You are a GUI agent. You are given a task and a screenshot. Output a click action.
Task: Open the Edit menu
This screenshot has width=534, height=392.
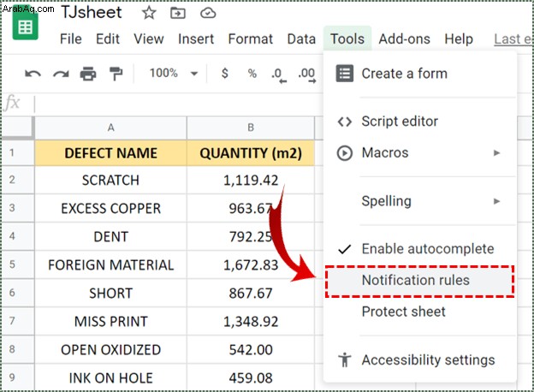pyautogui.click(x=108, y=39)
